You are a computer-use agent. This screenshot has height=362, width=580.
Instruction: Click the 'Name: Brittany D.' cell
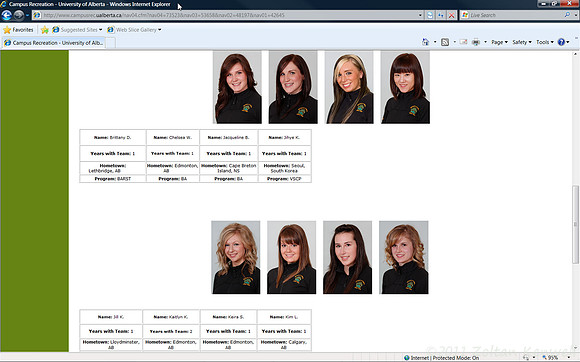click(112, 137)
